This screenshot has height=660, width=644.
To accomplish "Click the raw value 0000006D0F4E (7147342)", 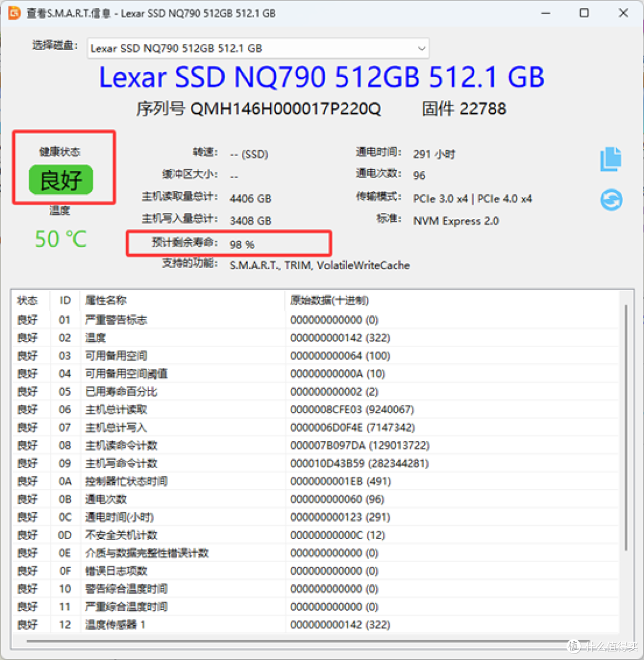I will click(352, 427).
